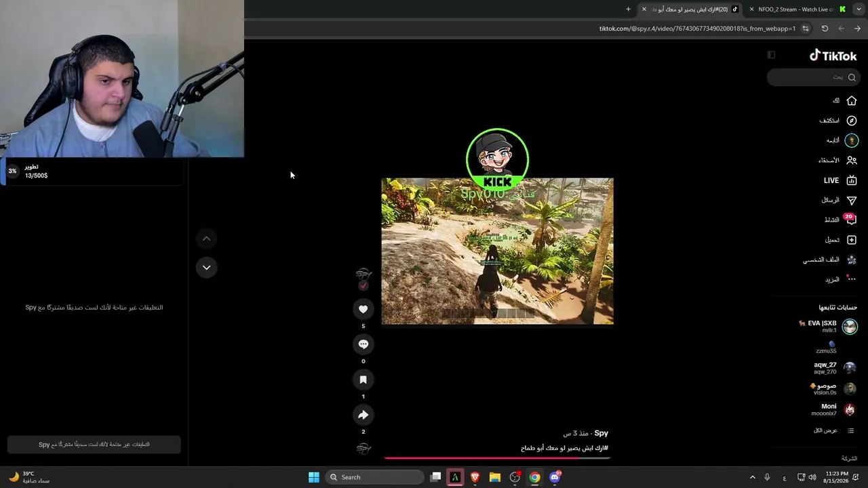Open the More three-dots menu
Viewport: 868px width, 488px height.
click(852, 279)
